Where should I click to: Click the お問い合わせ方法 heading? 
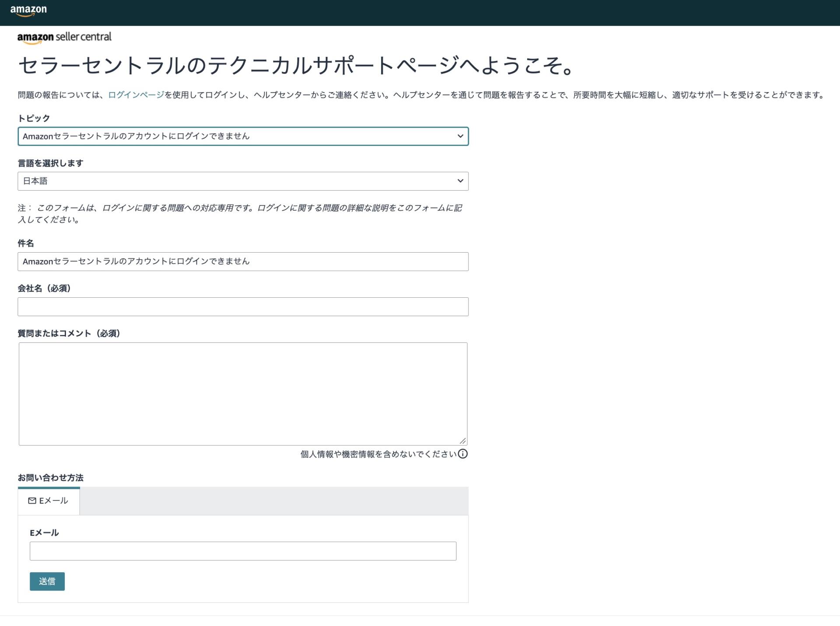(50, 477)
